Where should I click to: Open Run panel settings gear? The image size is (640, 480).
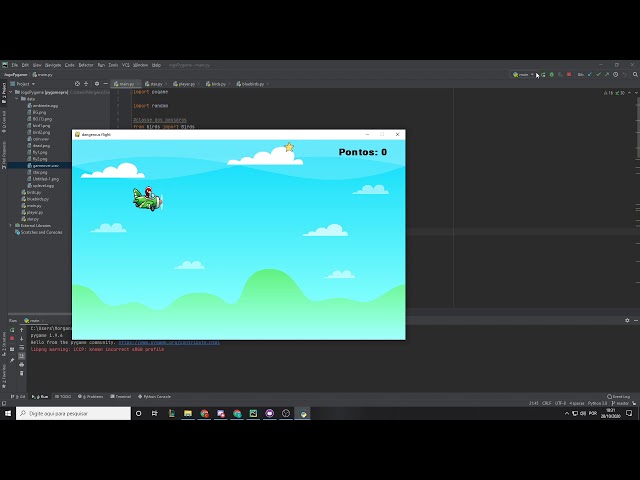[x=627, y=320]
